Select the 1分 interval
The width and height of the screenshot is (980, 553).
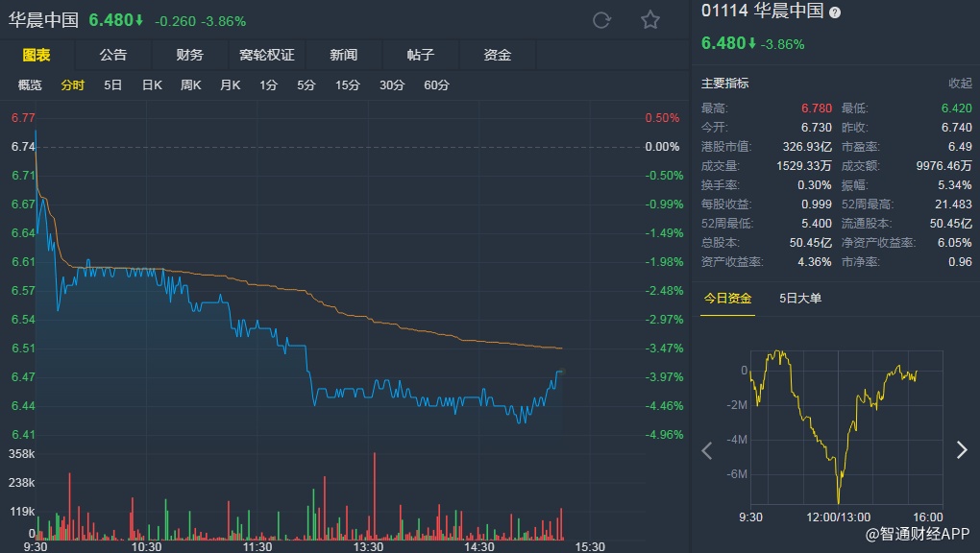point(268,85)
